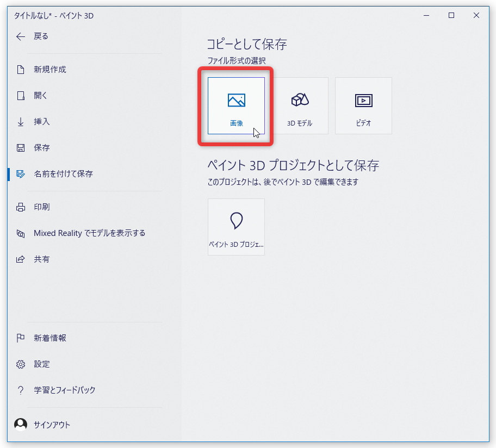
Task: Click the 設定 gear icon
Action: tap(21, 364)
